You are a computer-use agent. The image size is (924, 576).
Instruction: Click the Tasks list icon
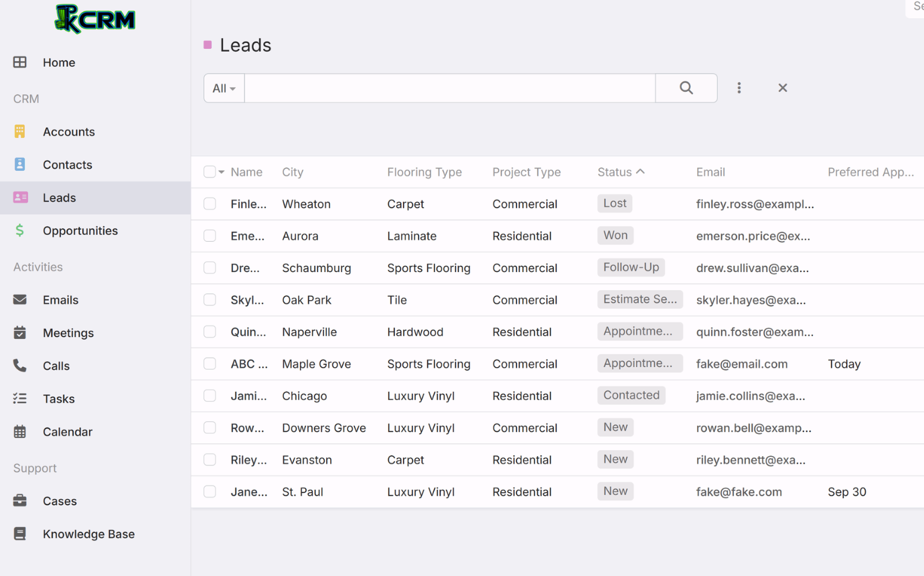point(20,399)
